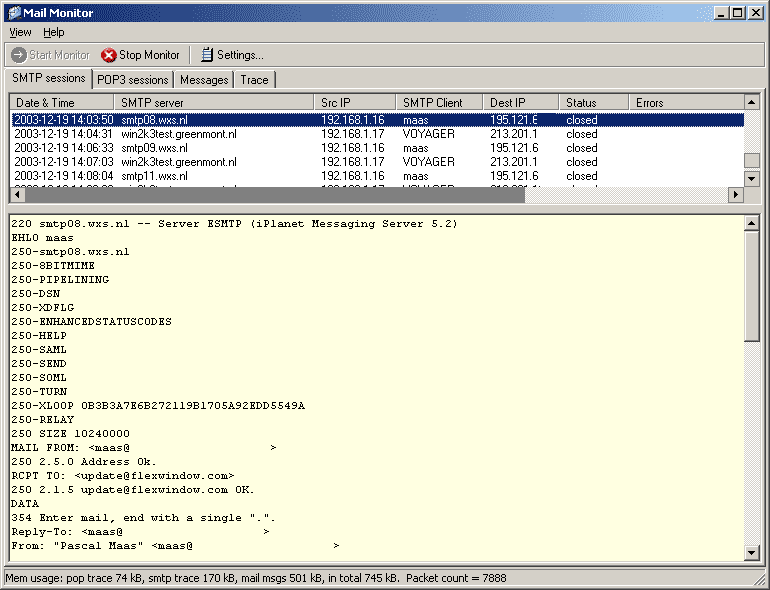The width and height of the screenshot is (770, 590).
Task: Sort sessions by Date & Time column
Action: point(62,103)
